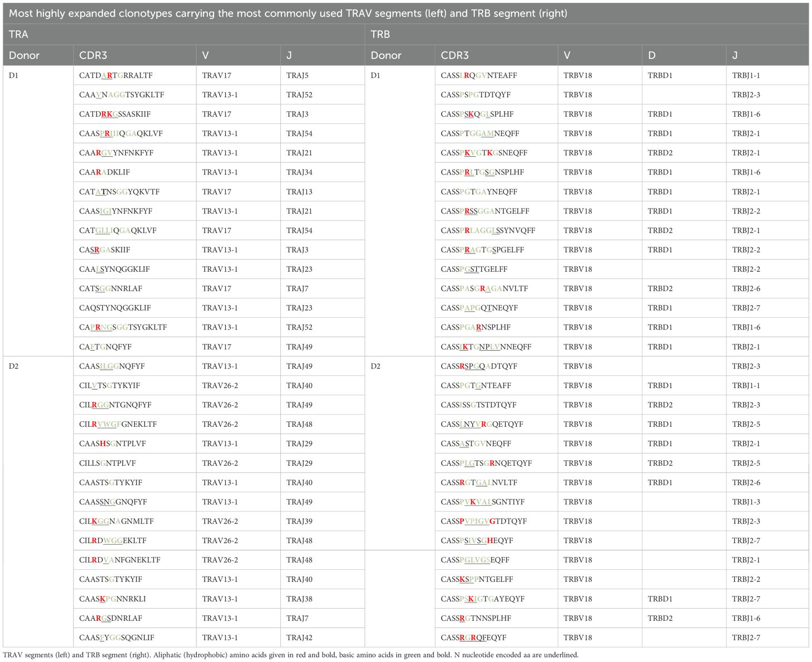The image size is (812, 662).
Task: Select the CAASFYGGSQGNLIF sequence cell
Action: coord(116,638)
